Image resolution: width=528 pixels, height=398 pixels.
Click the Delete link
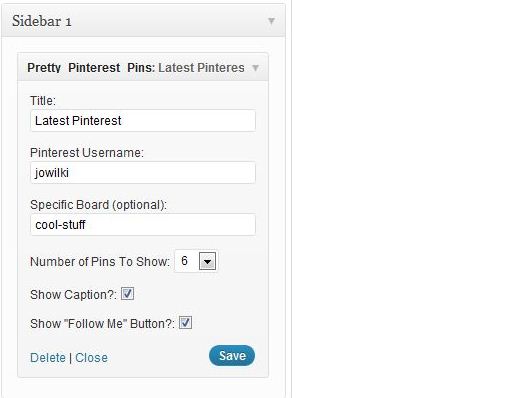coord(48,358)
